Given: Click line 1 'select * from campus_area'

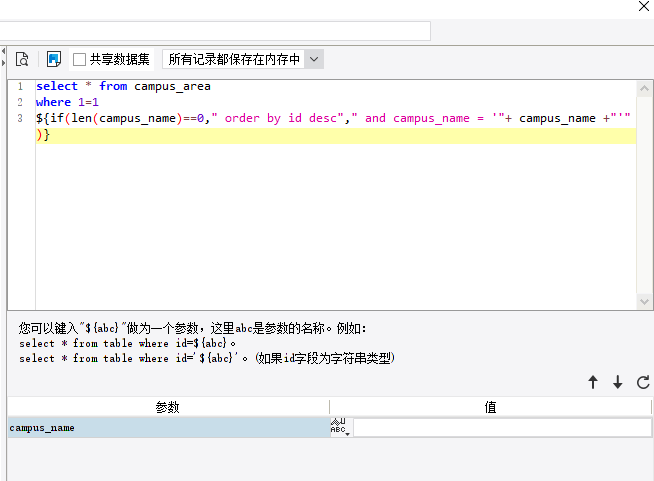Looking at the screenshot, I should [123, 86].
